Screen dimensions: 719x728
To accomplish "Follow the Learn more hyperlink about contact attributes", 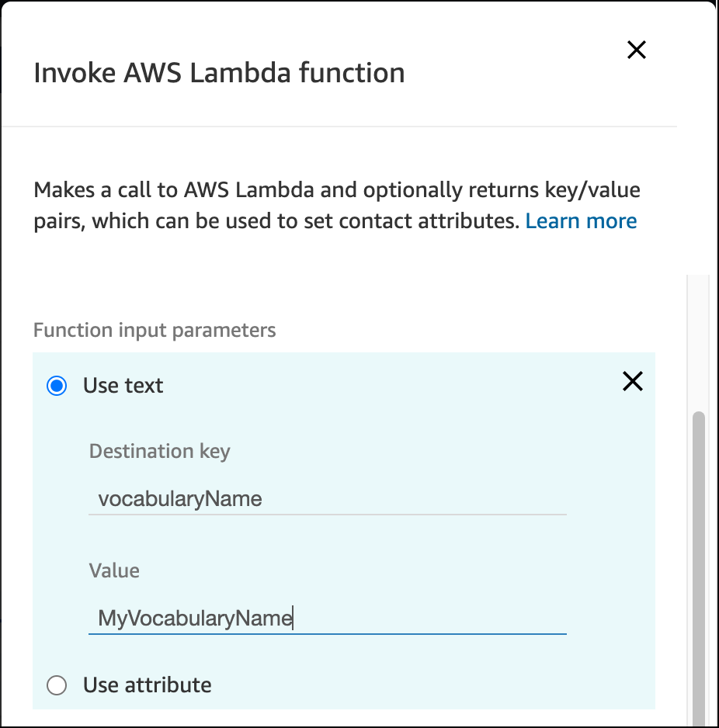I will (x=581, y=220).
